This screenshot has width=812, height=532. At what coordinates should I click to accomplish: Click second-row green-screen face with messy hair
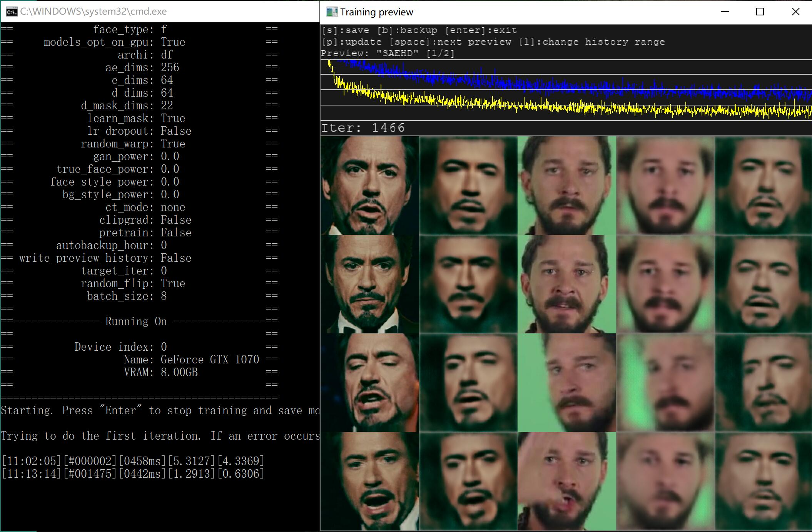point(567,284)
